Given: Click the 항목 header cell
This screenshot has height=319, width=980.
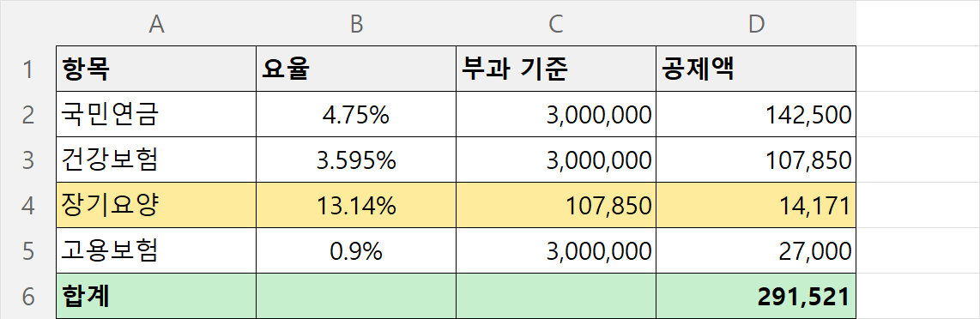Looking at the screenshot, I should (156, 69).
